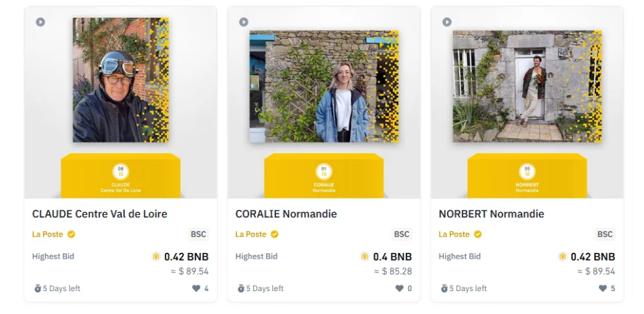Click play icon on CLAUDE card

(41, 22)
